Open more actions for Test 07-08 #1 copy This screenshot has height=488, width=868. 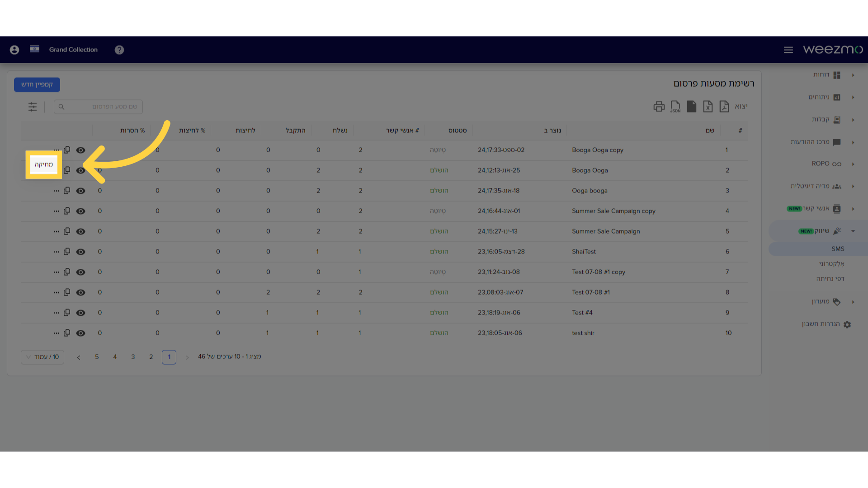pos(57,272)
